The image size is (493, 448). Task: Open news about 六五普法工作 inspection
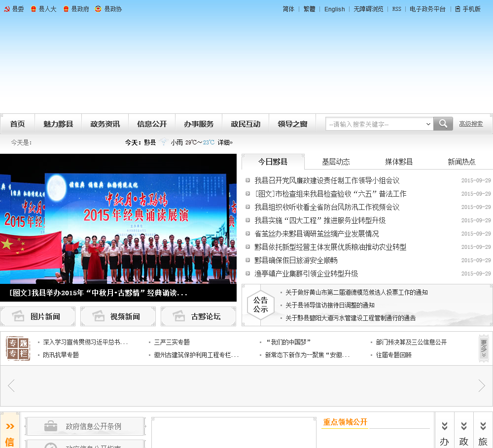(x=330, y=194)
